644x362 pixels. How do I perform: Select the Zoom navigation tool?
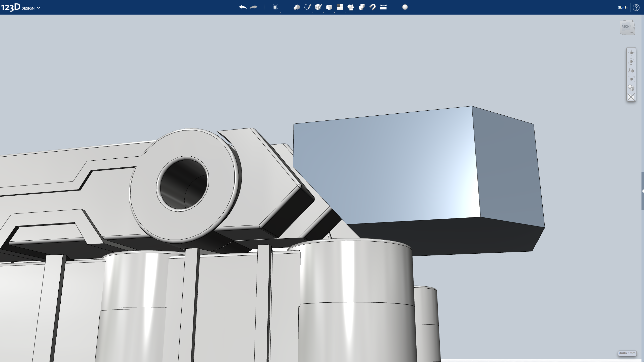click(631, 70)
